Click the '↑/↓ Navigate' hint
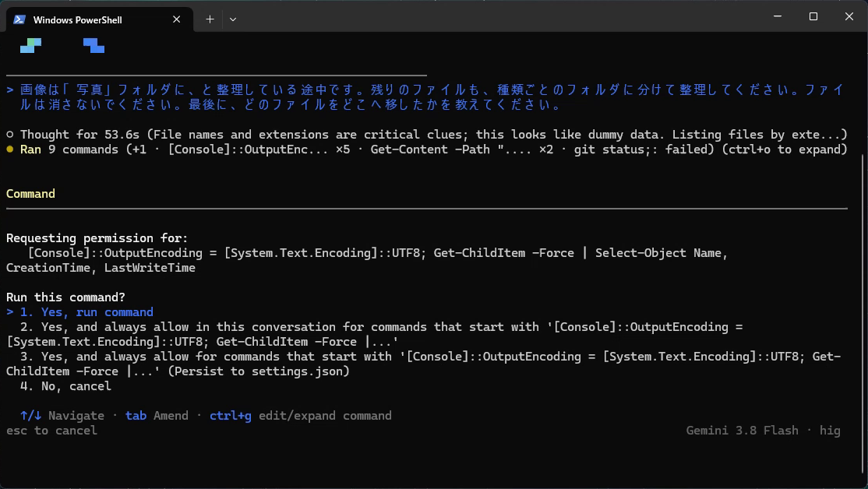868x489 pixels. pyautogui.click(x=62, y=416)
